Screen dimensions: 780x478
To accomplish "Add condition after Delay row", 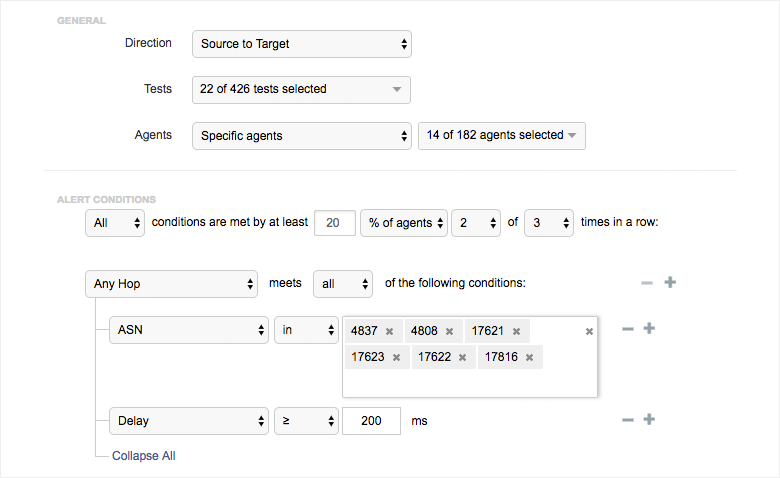I will tap(649, 420).
